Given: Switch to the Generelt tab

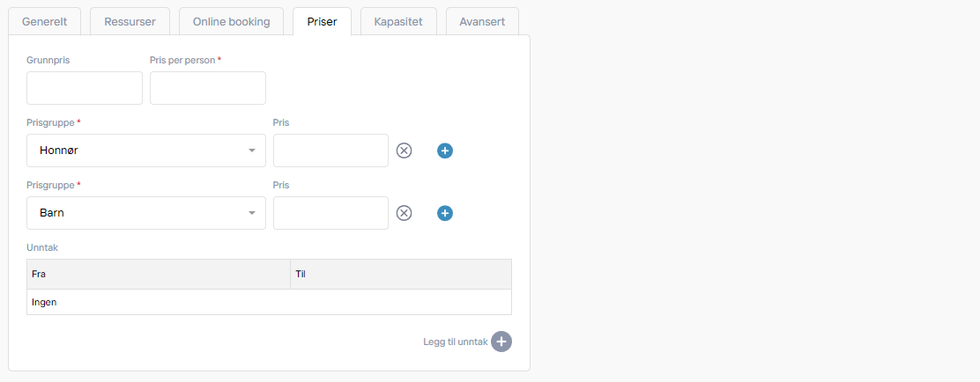Looking at the screenshot, I should [44, 22].
